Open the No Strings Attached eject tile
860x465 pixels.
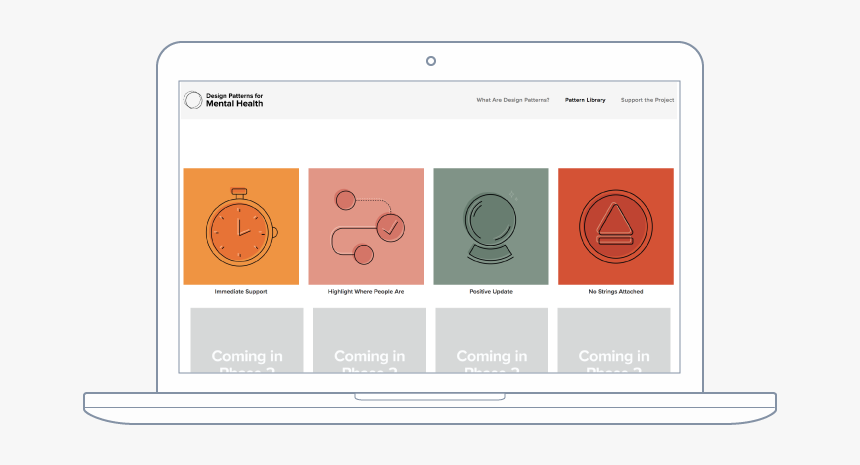pyautogui.click(x=616, y=226)
